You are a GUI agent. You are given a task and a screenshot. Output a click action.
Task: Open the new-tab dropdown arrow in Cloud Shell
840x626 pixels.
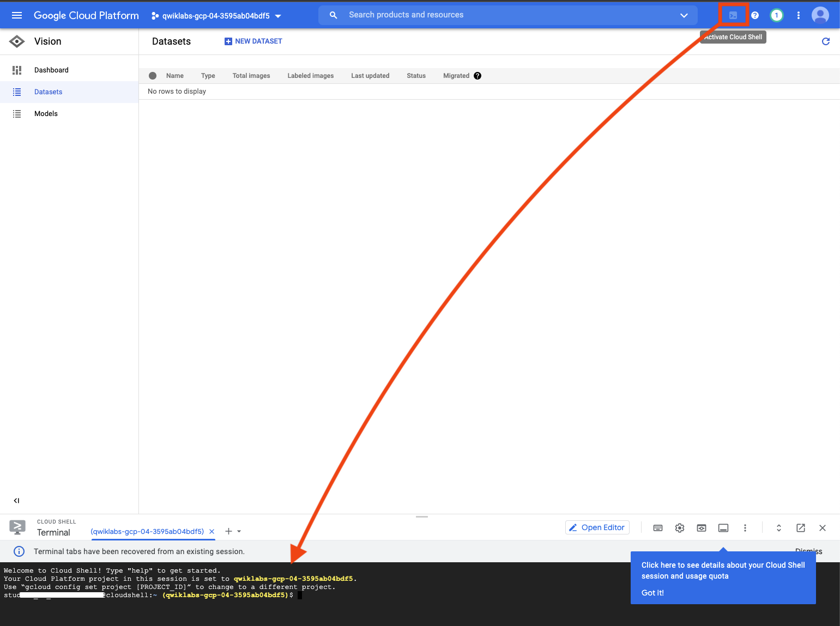(239, 531)
